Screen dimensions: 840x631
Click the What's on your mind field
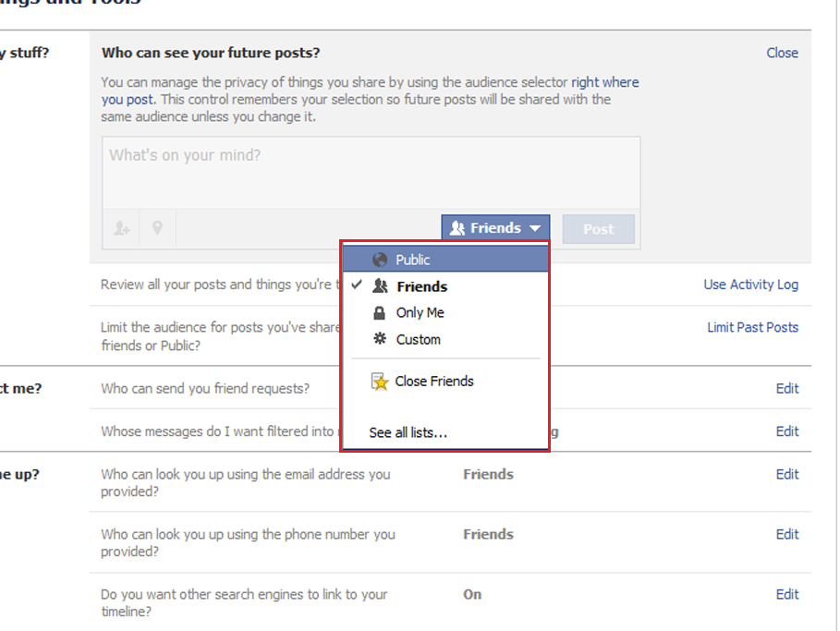point(371,173)
